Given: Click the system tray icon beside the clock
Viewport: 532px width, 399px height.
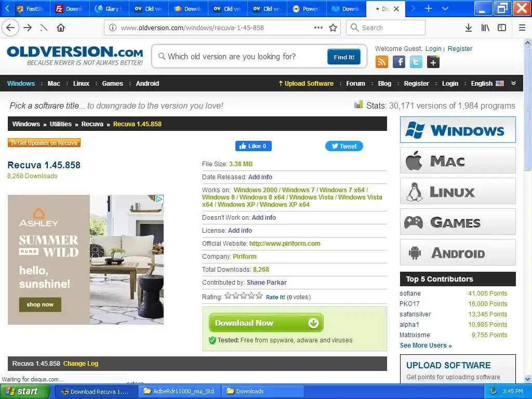Looking at the screenshot, I should click(494, 391).
